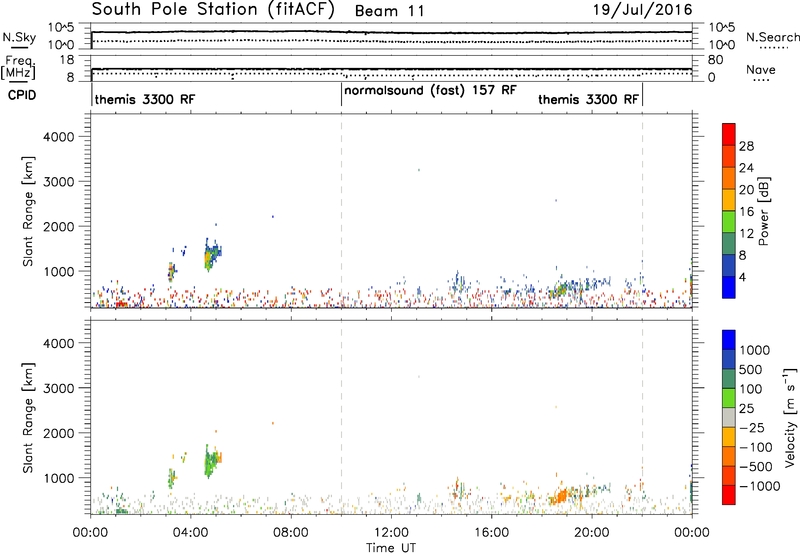Click the 'Power [dB]' color bar title
The height and width of the screenshot is (554, 800).
(764, 211)
